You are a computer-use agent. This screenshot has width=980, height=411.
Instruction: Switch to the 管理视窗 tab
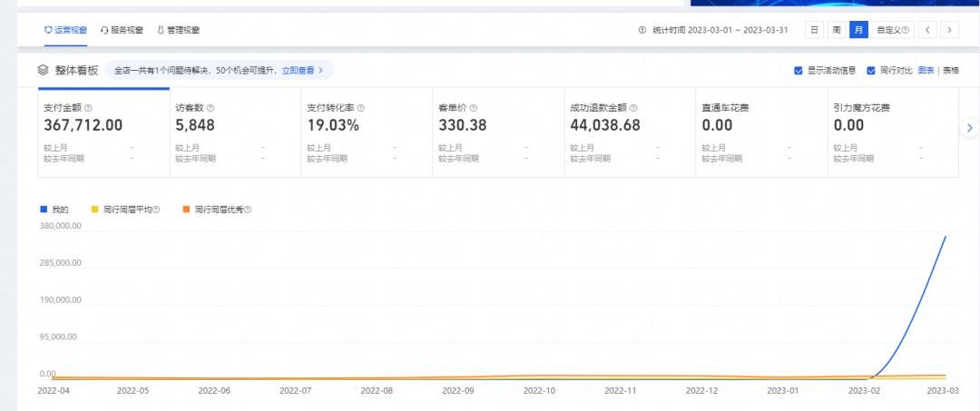click(178, 30)
